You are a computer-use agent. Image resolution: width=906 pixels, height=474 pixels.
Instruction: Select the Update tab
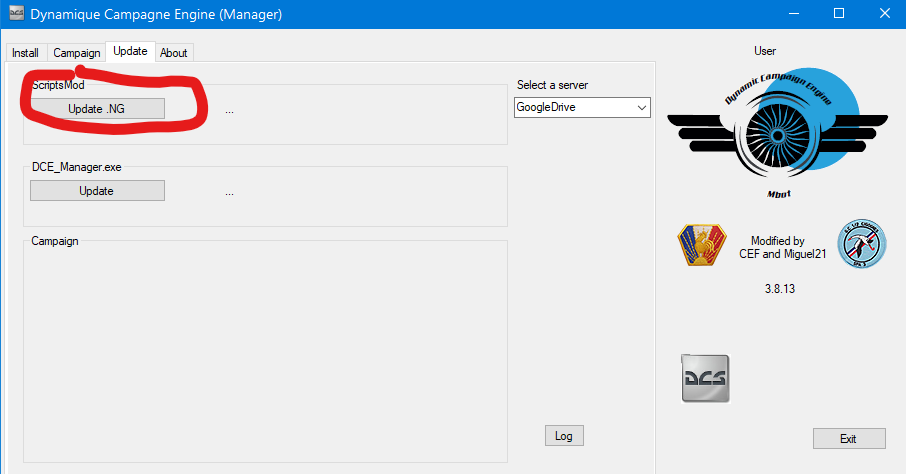[x=130, y=51]
